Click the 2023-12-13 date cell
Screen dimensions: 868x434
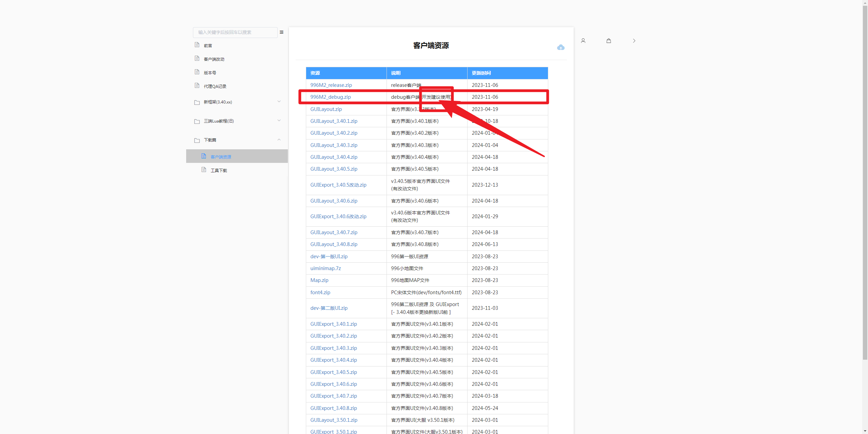(508, 185)
